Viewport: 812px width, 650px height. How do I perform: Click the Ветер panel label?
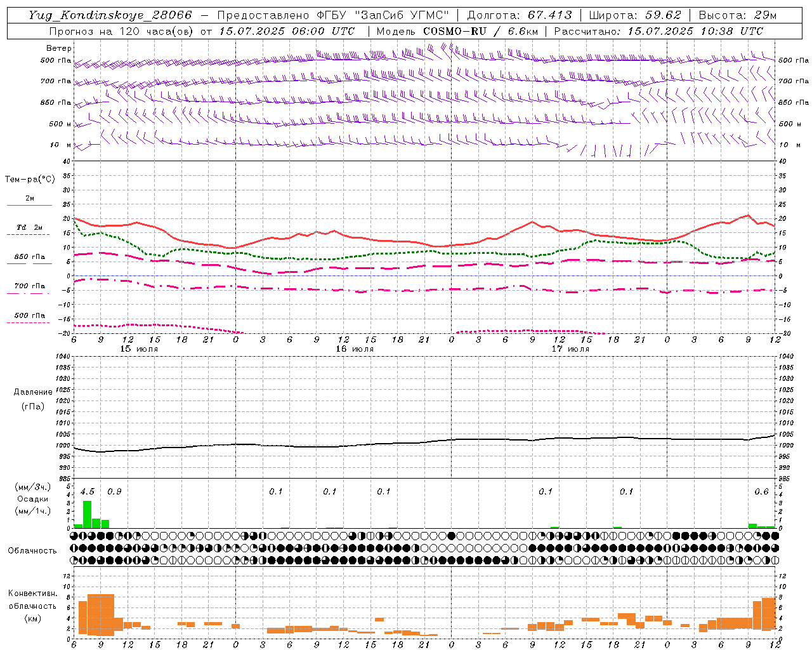[x=59, y=48]
